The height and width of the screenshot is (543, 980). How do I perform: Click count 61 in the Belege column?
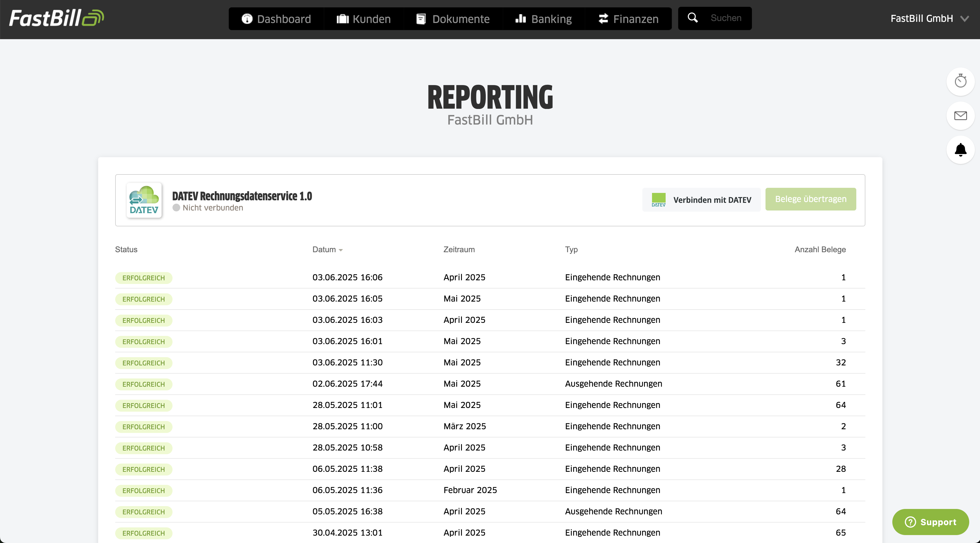coord(841,384)
